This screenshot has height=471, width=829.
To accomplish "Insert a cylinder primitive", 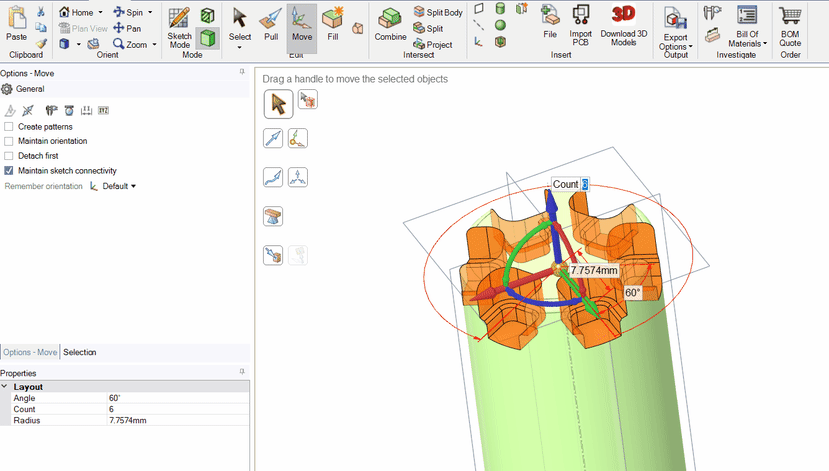I will [500, 8].
